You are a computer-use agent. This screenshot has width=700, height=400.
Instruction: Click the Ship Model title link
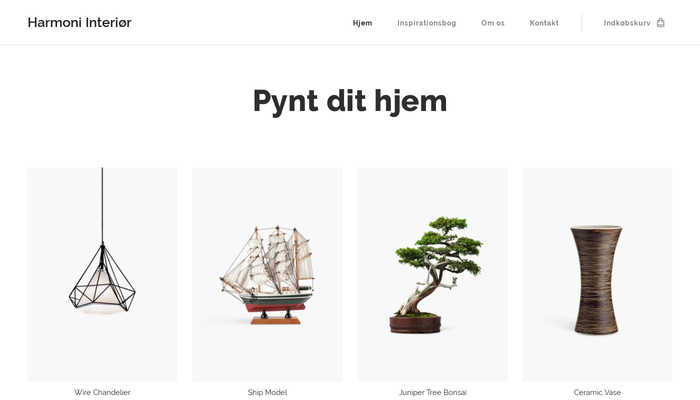click(x=267, y=392)
